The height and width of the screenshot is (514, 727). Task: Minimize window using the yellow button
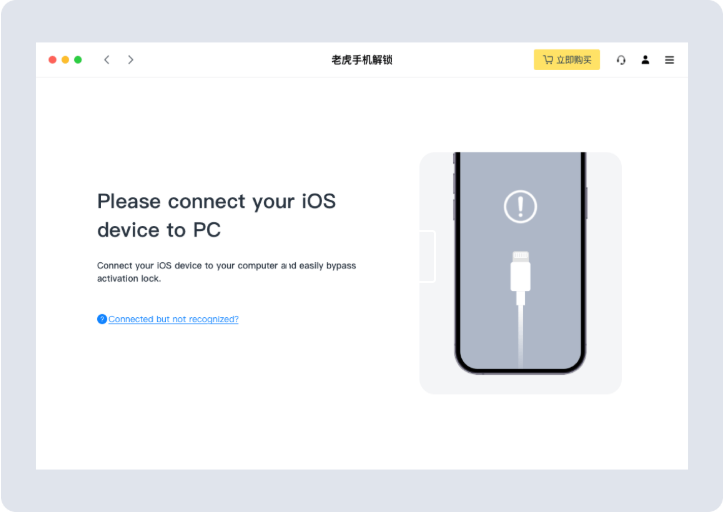(x=66, y=60)
